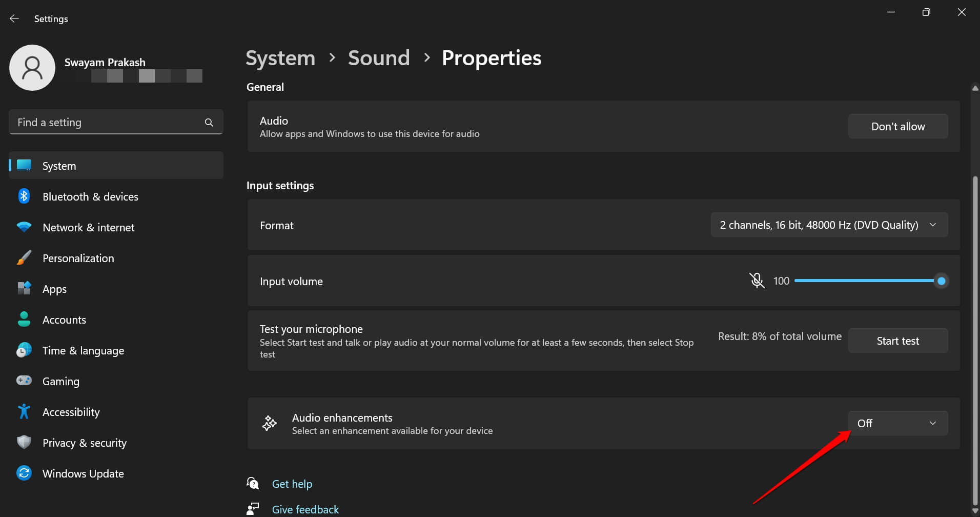Viewport: 980px width, 517px height.
Task: Turn Audio enhancements on
Action: [897, 423]
